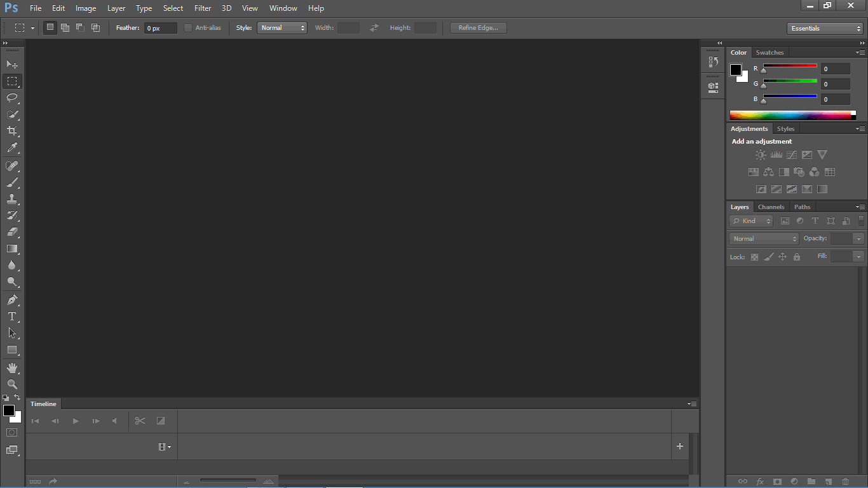Image resolution: width=868 pixels, height=488 pixels.
Task: Select the Zoom tool
Action: (x=11, y=384)
